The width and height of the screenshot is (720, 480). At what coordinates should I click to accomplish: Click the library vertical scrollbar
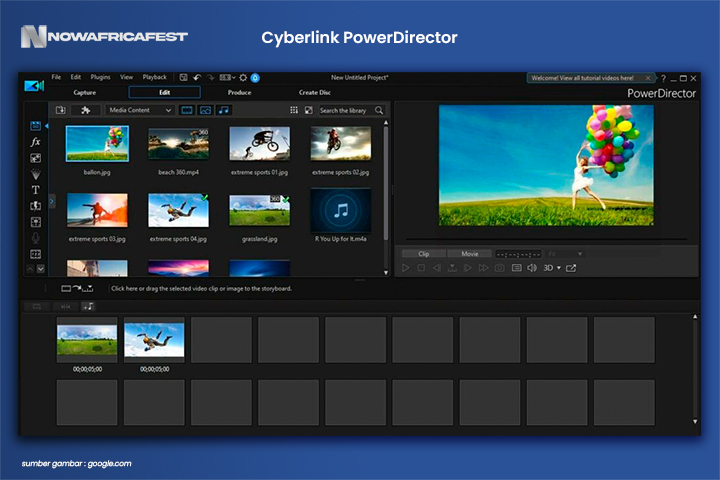tap(386, 184)
